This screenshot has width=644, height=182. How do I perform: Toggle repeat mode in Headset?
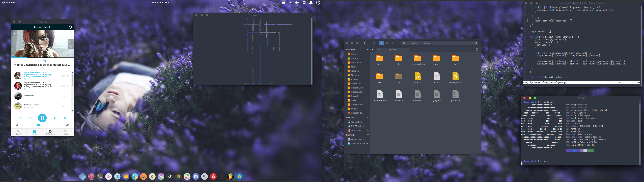(x=20, y=118)
